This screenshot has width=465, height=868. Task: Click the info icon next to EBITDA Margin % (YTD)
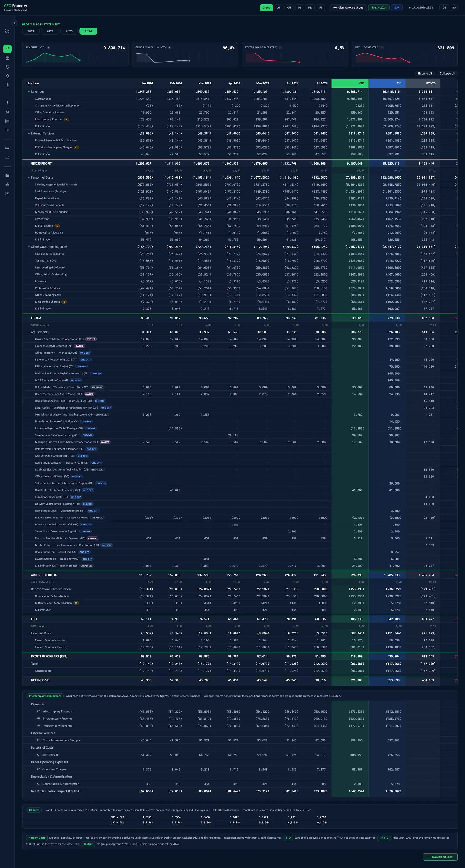pos(280,47)
